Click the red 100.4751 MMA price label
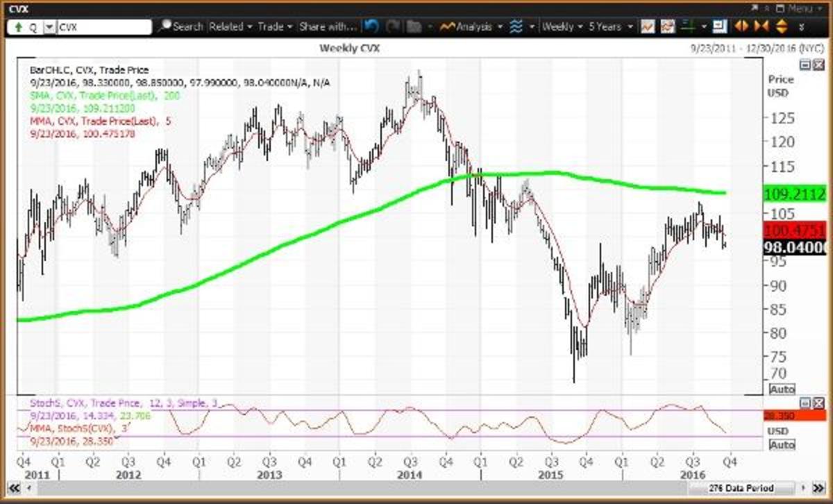 point(795,230)
